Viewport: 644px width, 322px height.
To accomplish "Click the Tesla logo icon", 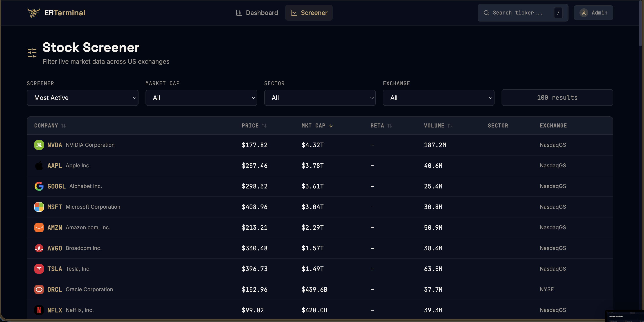I will coord(39,269).
